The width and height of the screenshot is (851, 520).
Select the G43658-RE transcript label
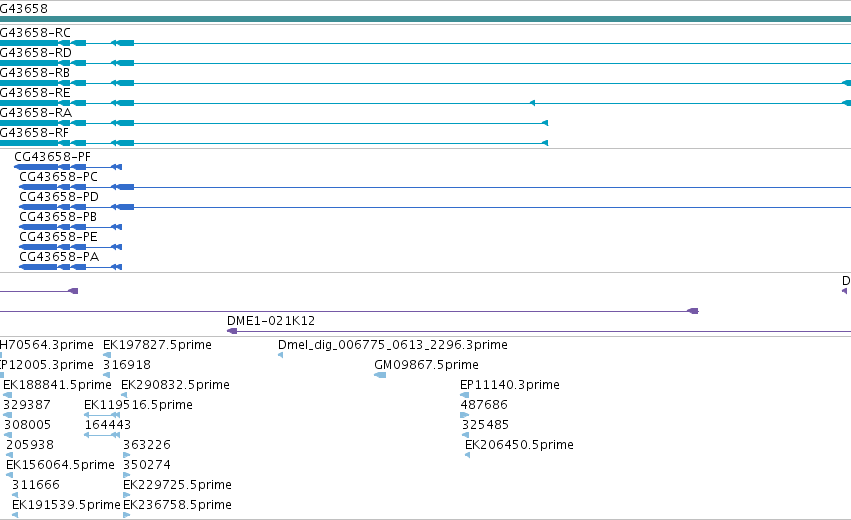pos(35,93)
